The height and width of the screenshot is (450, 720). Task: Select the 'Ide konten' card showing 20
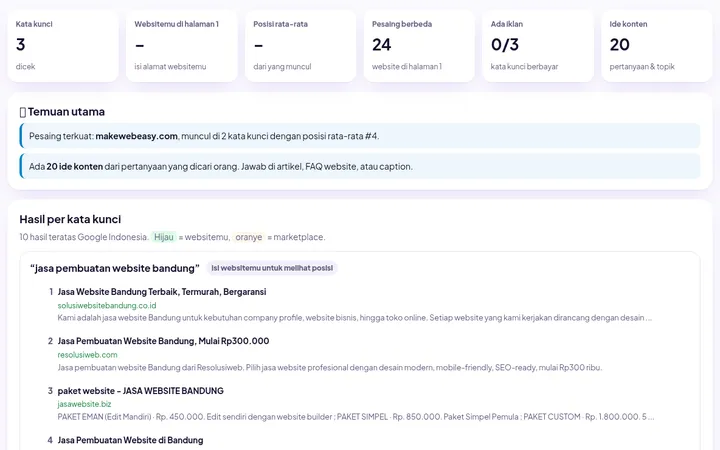(657, 46)
